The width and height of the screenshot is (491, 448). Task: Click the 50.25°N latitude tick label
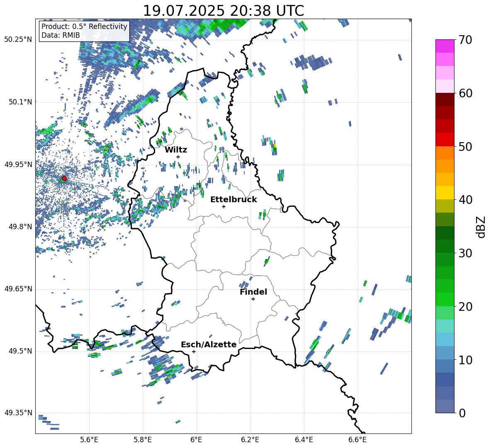click(18, 40)
